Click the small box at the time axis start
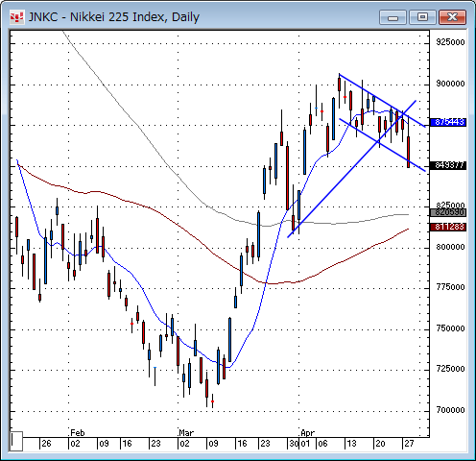The width and height of the screenshot is (476, 461). (x=16, y=441)
